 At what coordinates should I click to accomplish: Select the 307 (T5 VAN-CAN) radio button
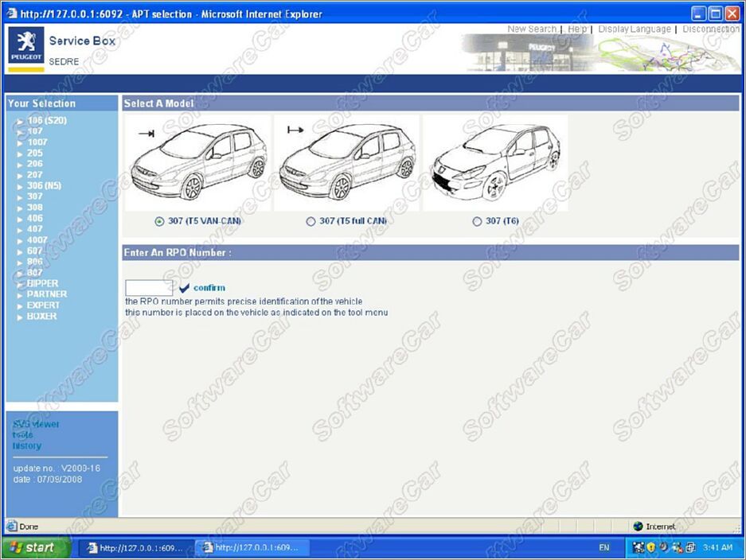point(160,221)
